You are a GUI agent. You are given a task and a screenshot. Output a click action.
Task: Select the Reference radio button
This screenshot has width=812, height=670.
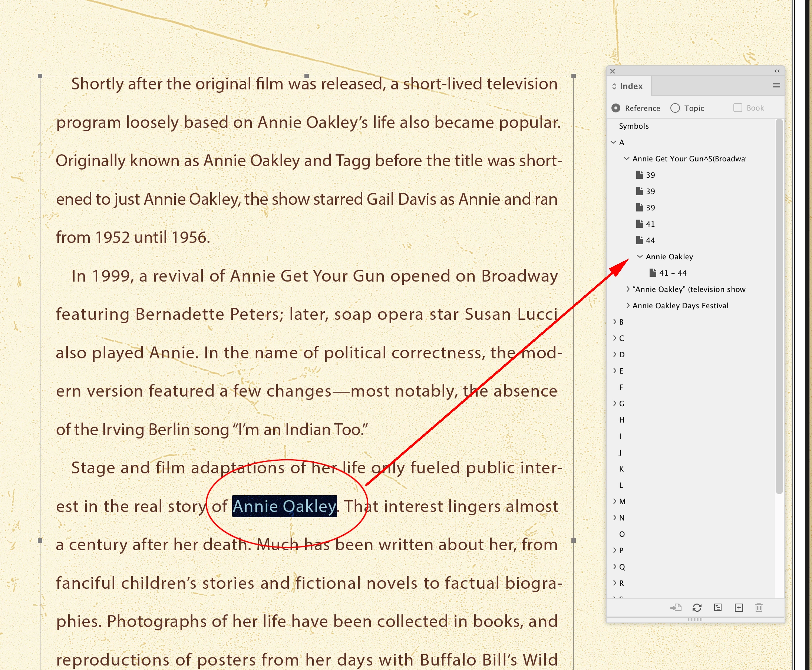[x=616, y=108]
